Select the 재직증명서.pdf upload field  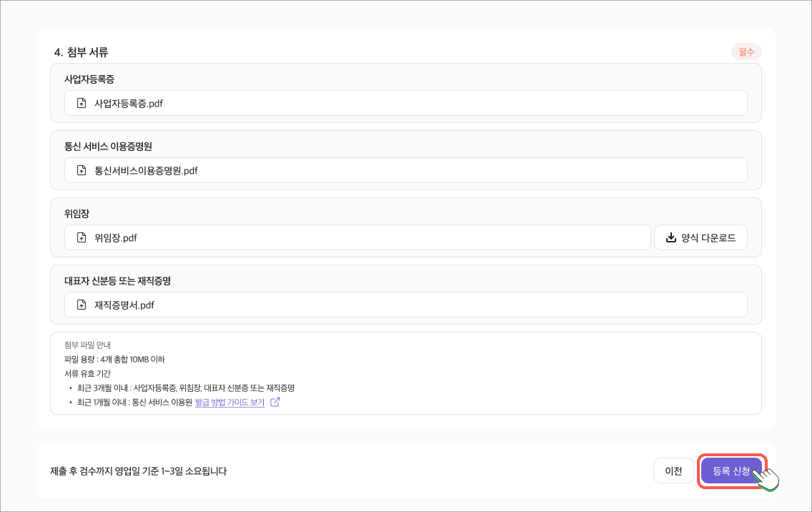pyautogui.click(x=405, y=305)
